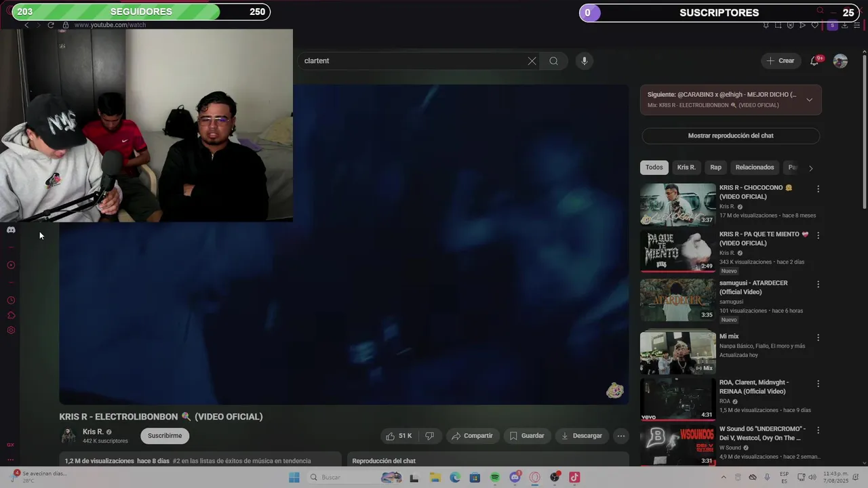
Task: Open options for ROA REINAA video
Action: tap(818, 384)
